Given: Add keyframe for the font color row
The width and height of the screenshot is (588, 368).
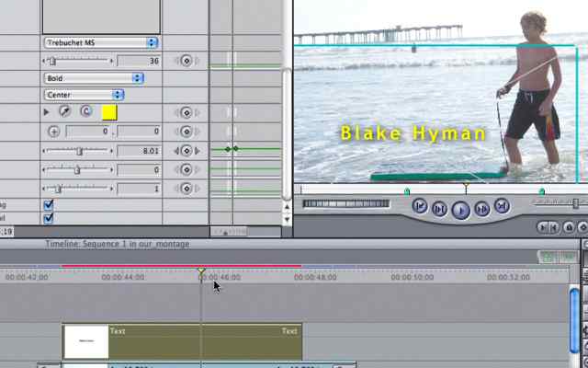Looking at the screenshot, I should tap(187, 112).
